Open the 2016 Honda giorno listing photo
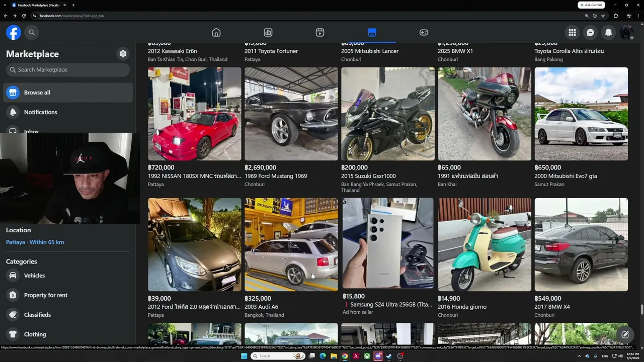Screen dimensions: 644x362 pyautogui.click(x=485, y=245)
